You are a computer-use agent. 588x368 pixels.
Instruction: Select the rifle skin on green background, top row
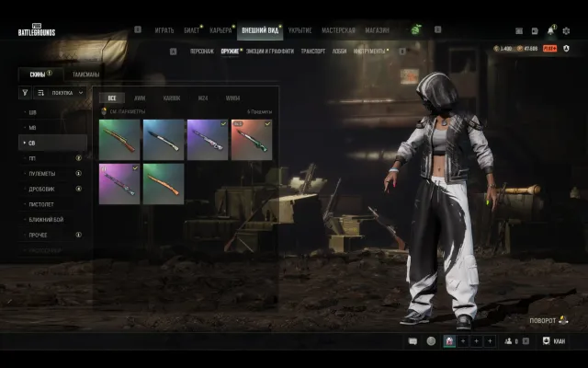point(119,140)
